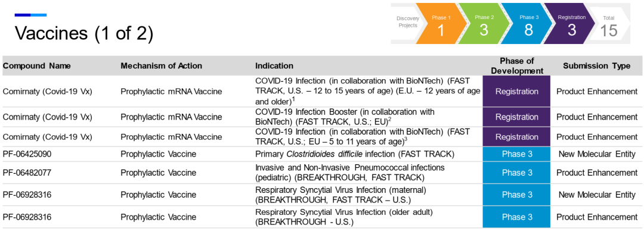Click Phase 3 cell for the RSV maternal row

pos(516,195)
